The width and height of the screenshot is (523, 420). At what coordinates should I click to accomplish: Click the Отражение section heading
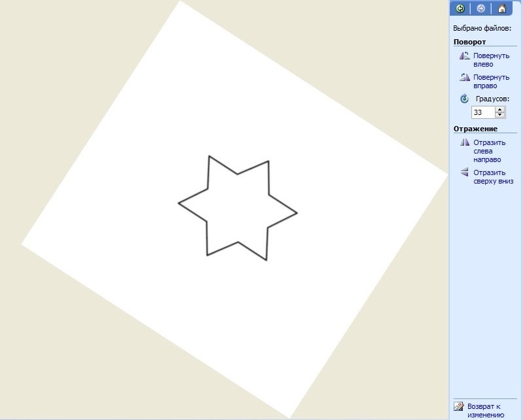point(475,129)
